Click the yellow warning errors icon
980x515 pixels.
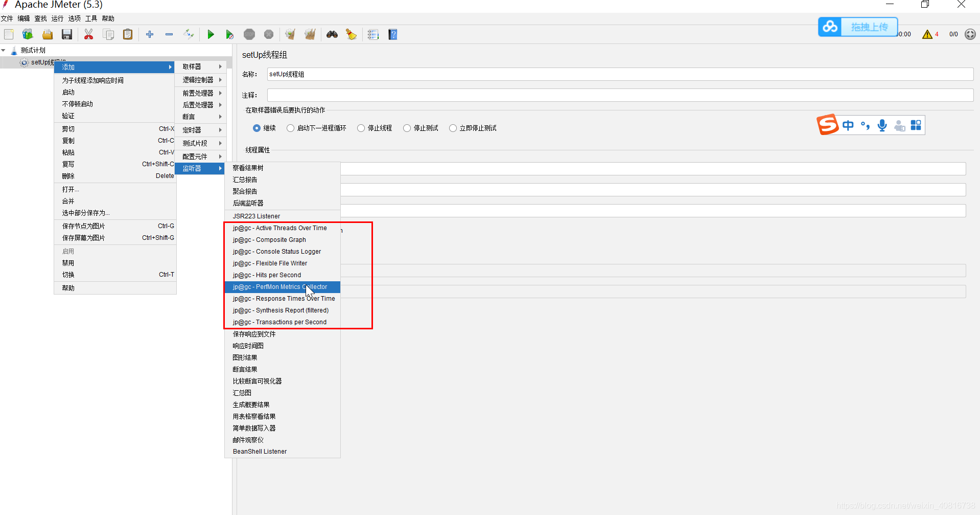coord(927,34)
